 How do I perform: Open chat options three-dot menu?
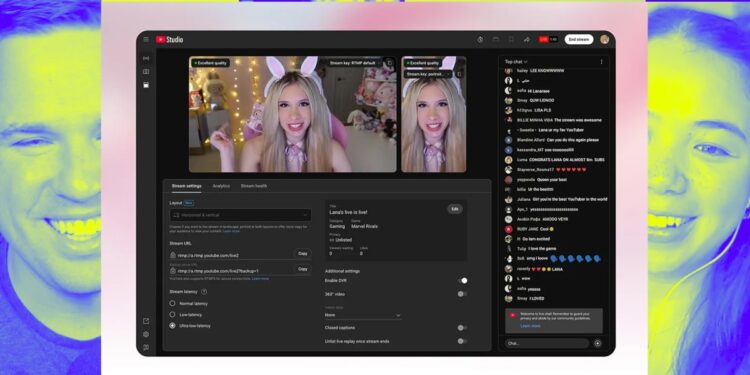click(601, 62)
